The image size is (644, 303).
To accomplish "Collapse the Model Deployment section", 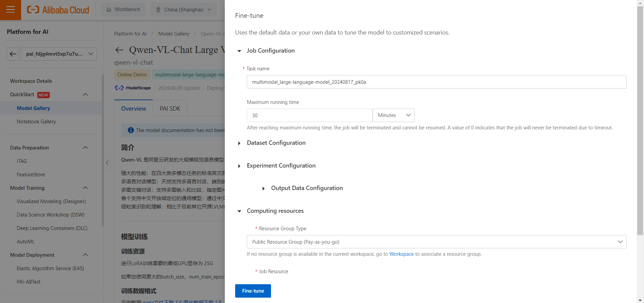I will [86, 255].
